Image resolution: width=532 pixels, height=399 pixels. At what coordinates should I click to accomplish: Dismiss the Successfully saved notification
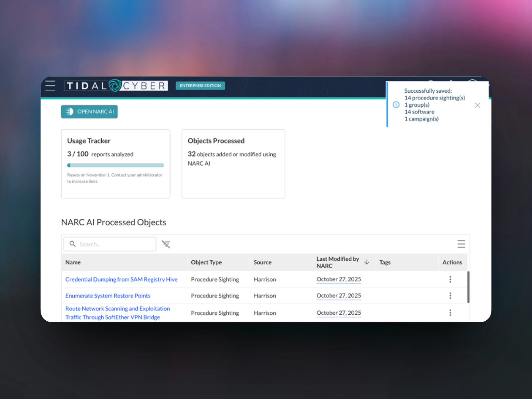point(477,105)
